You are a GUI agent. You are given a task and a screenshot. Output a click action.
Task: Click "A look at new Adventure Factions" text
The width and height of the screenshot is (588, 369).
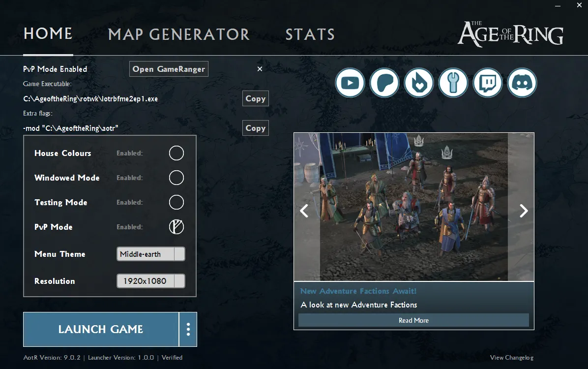coord(359,305)
